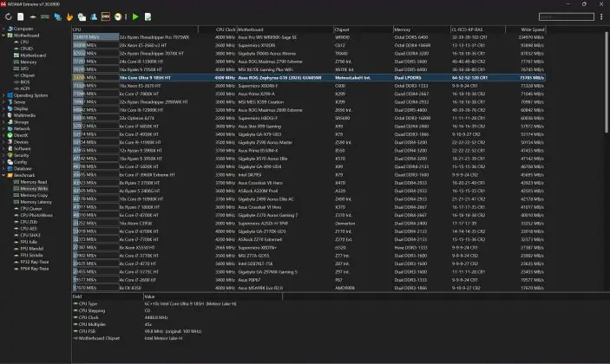Image resolution: width=610 pixels, height=364 pixels.
Task: Select the highlighted Core Ultra 9 185H row
Action: [309, 78]
